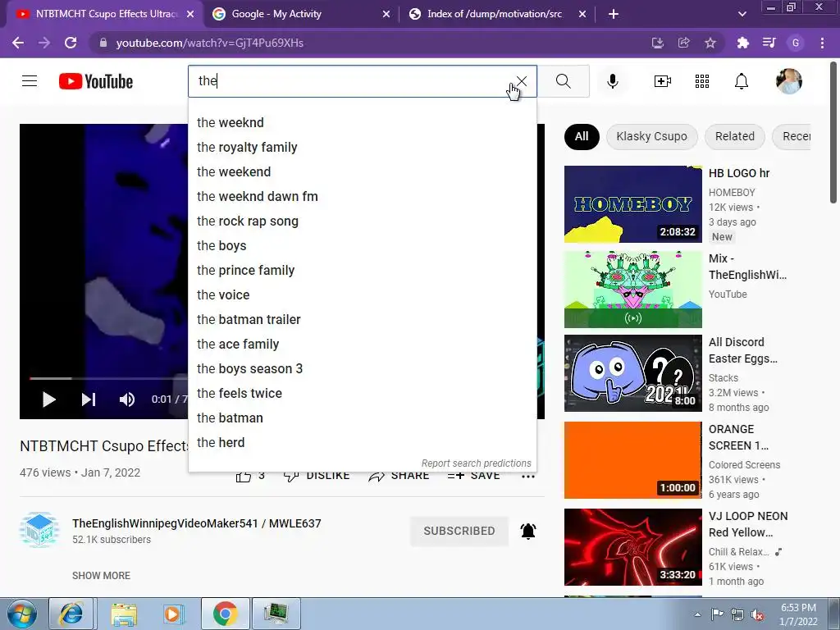Choose suggestion the boys season 3
Image resolution: width=840 pixels, height=630 pixels.
tap(362, 368)
